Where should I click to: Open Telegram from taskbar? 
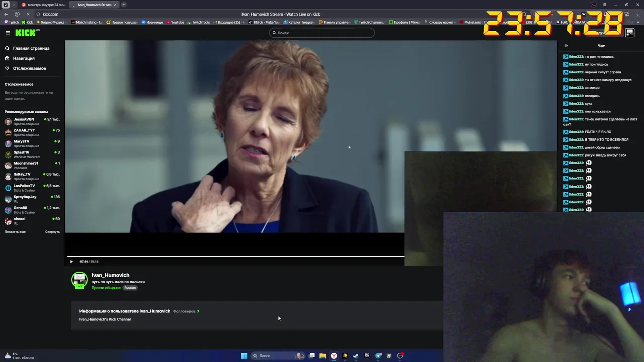(x=378, y=356)
